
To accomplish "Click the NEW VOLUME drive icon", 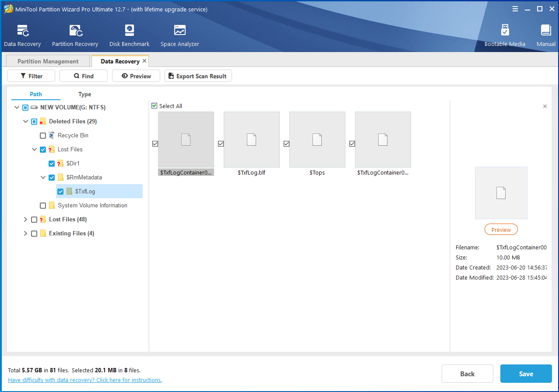I will [34, 107].
